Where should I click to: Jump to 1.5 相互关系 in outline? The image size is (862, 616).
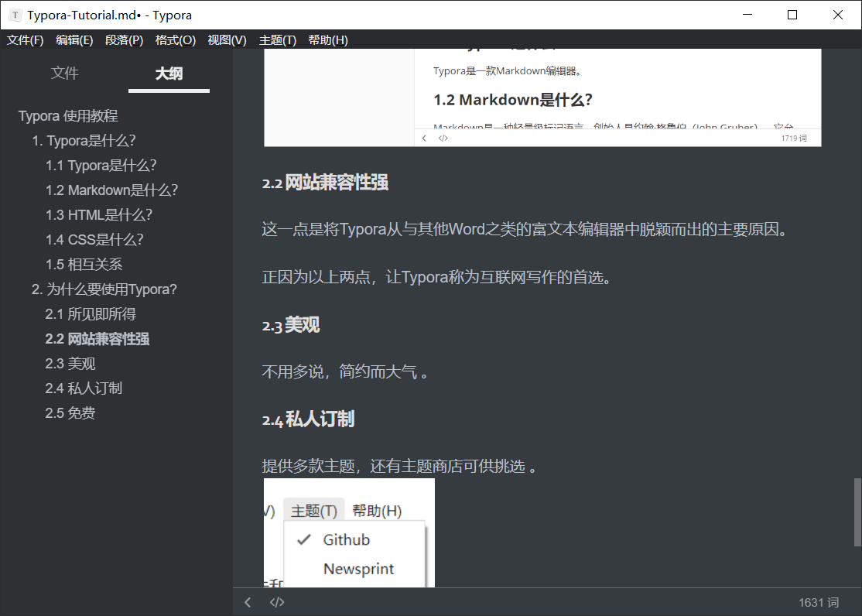84,265
